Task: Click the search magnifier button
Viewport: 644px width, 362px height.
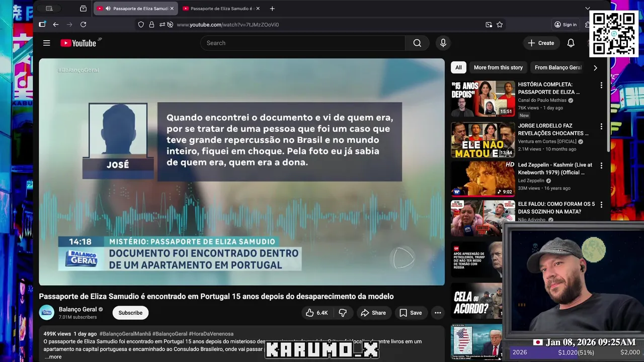Action: (417, 43)
